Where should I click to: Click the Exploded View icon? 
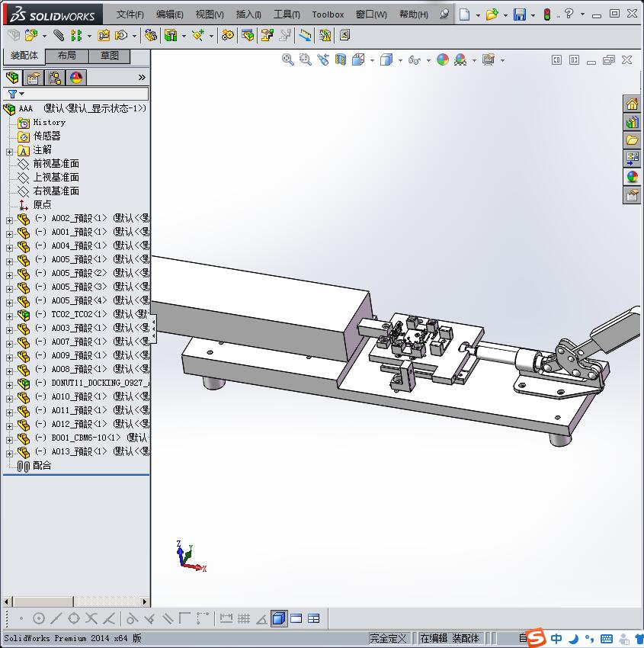(x=268, y=36)
